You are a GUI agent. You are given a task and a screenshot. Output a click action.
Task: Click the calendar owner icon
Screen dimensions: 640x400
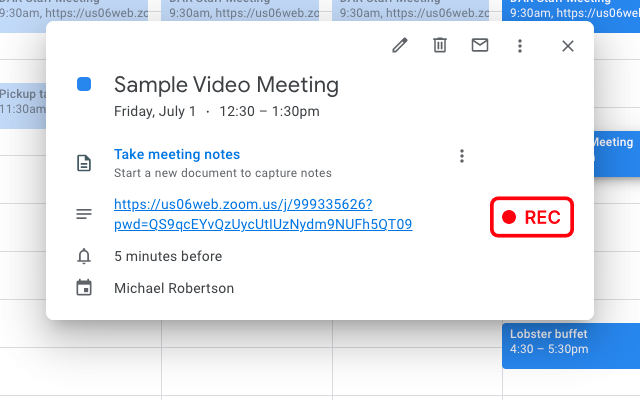(x=85, y=288)
